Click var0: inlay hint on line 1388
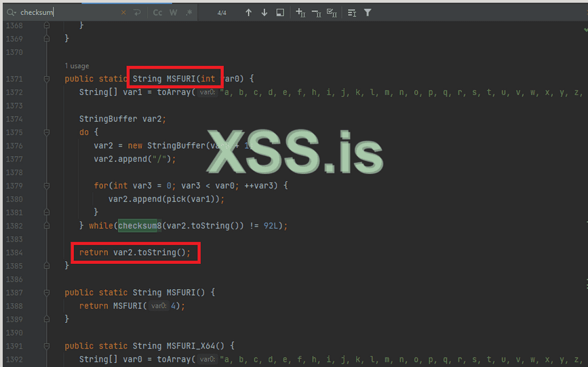This screenshot has width=588, height=367. click(x=159, y=306)
